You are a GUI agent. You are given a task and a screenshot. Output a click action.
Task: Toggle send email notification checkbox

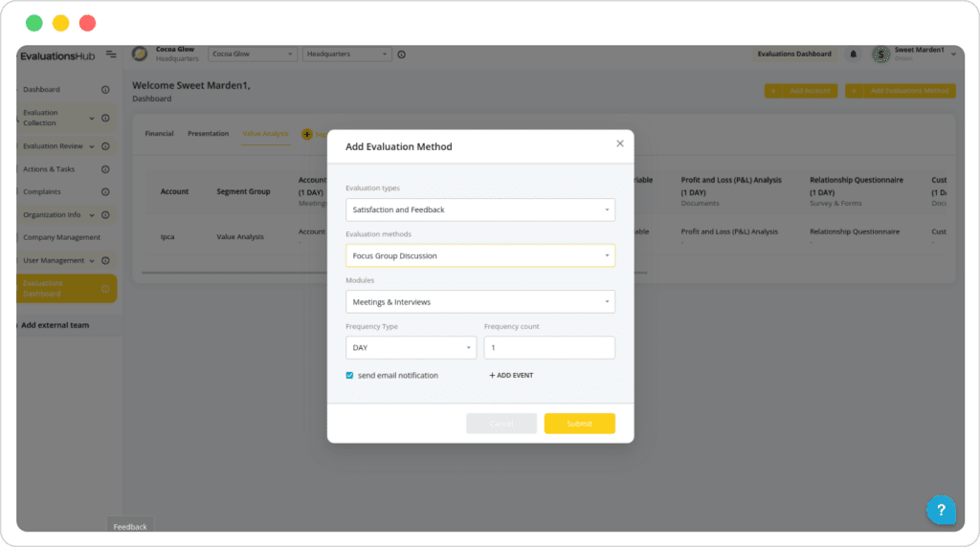pos(350,376)
